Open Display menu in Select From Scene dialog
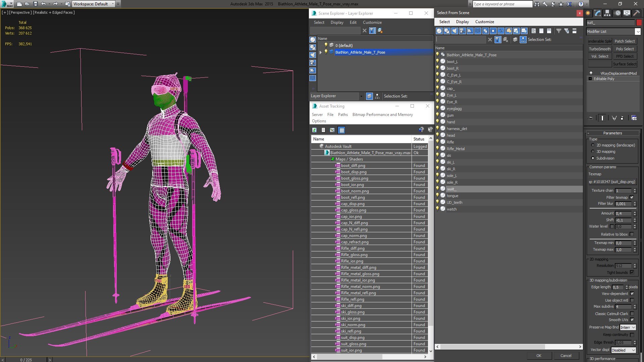Viewport: 644px width, 362px height. click(462, 22)
